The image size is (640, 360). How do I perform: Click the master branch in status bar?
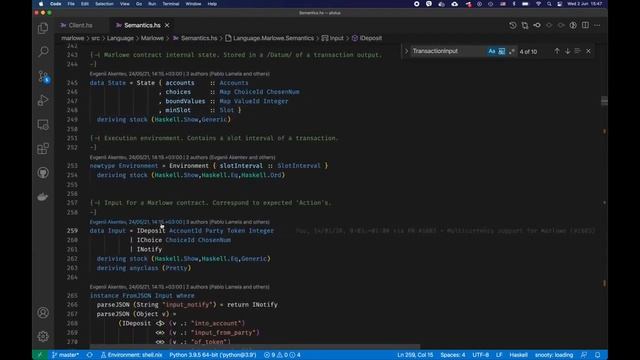pyautogui.click(x=65, y=355)
